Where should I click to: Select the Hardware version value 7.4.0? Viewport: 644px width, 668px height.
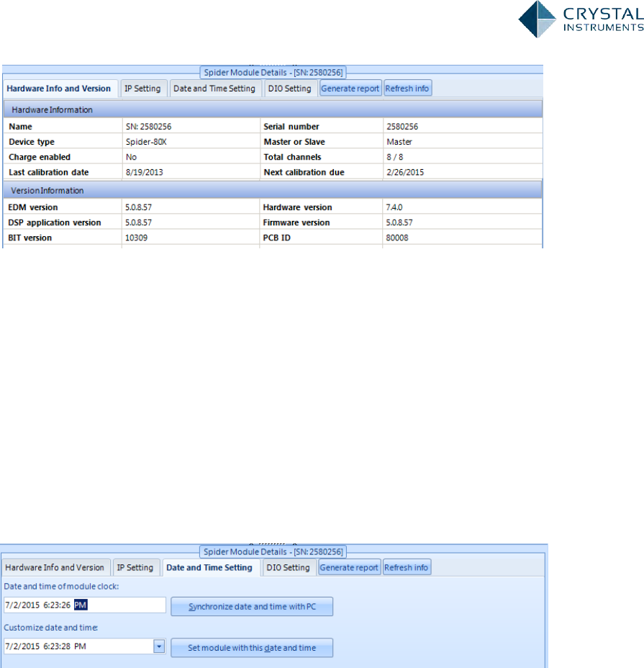tap(394, 207)
